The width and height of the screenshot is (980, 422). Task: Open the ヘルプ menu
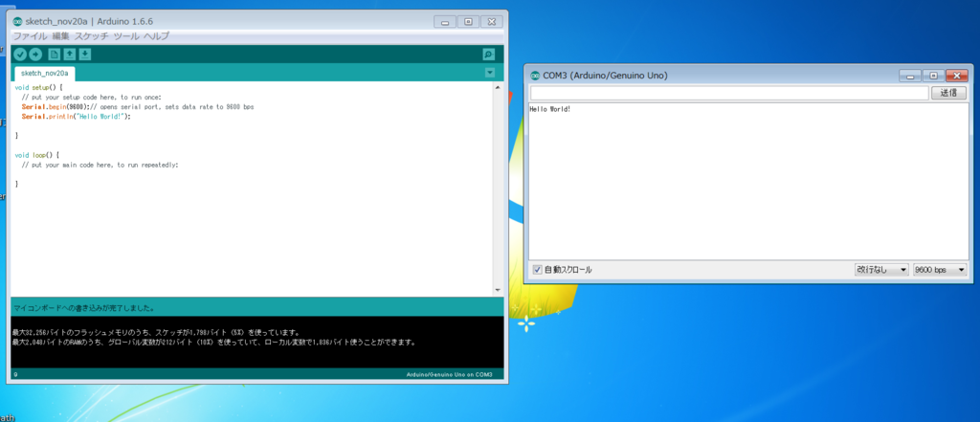pos(156,36)
